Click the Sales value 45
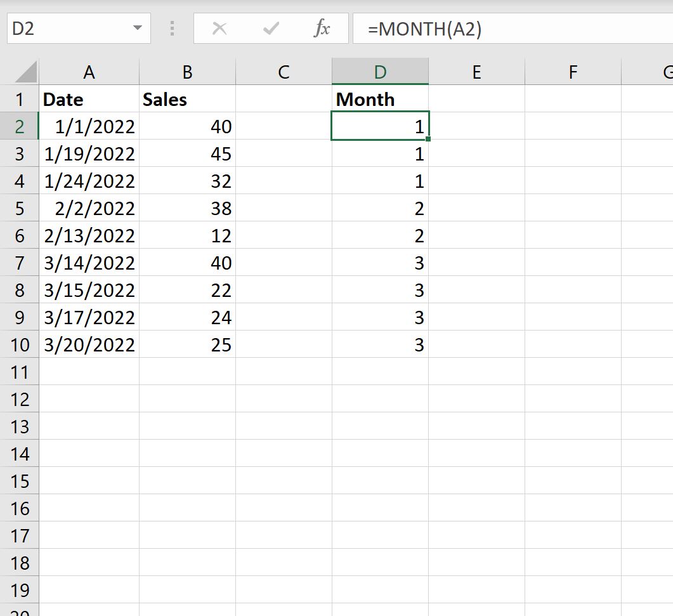The height and width of the screenshot is (616, 673). (187, 154)
